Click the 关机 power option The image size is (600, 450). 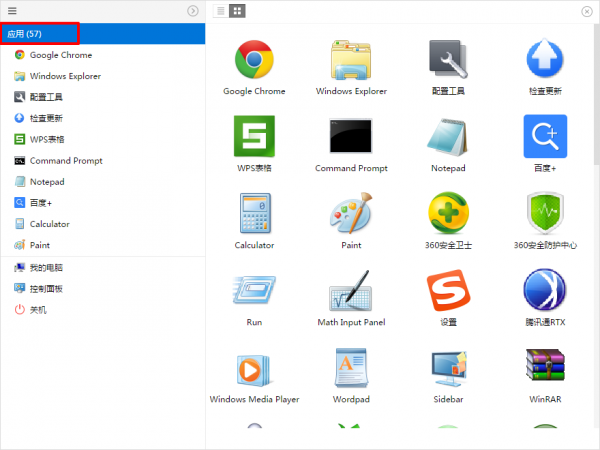pos(103,310)
